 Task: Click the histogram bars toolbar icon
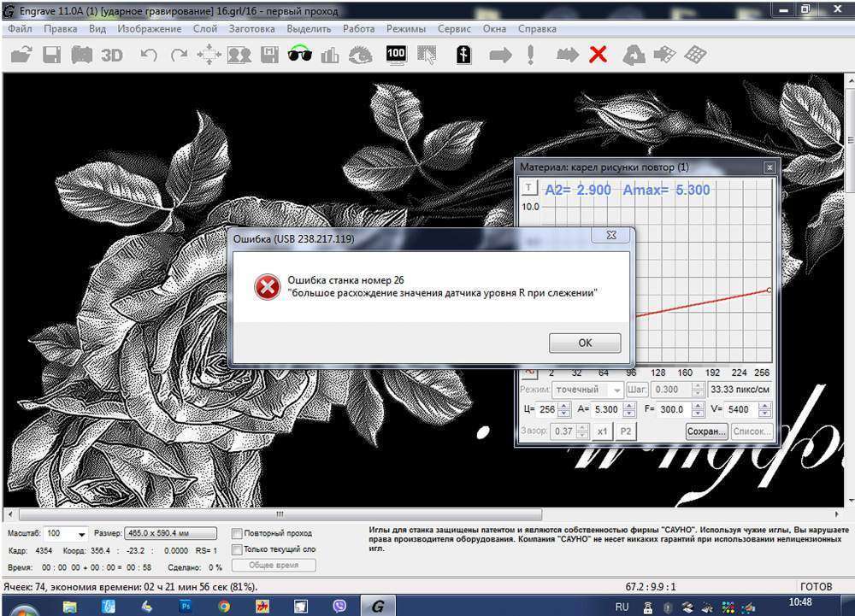[x=330, y=56]
